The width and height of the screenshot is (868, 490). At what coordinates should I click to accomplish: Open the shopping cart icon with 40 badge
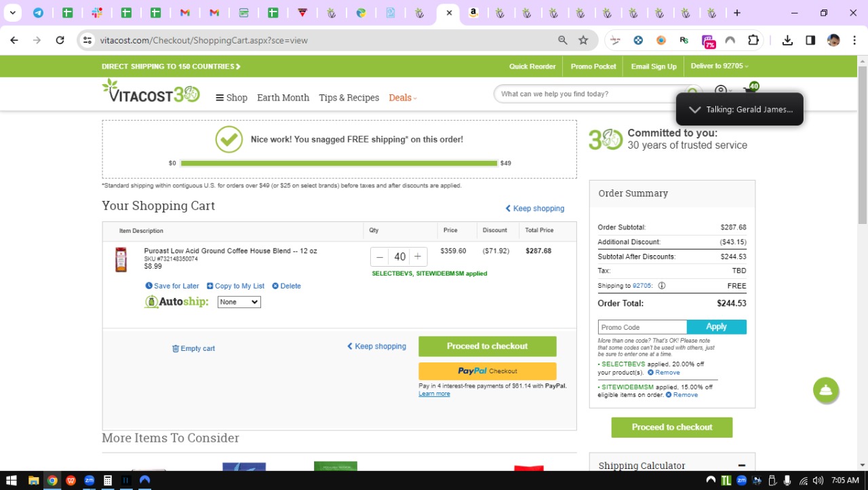(x=751, y=90)
